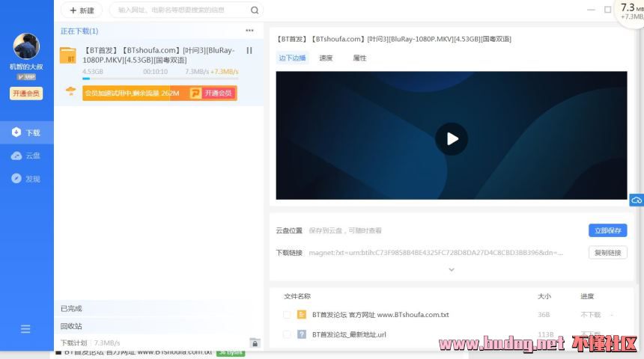Click the txt file icon
This screenshot has width=644, height=359.
coord(302,315)
